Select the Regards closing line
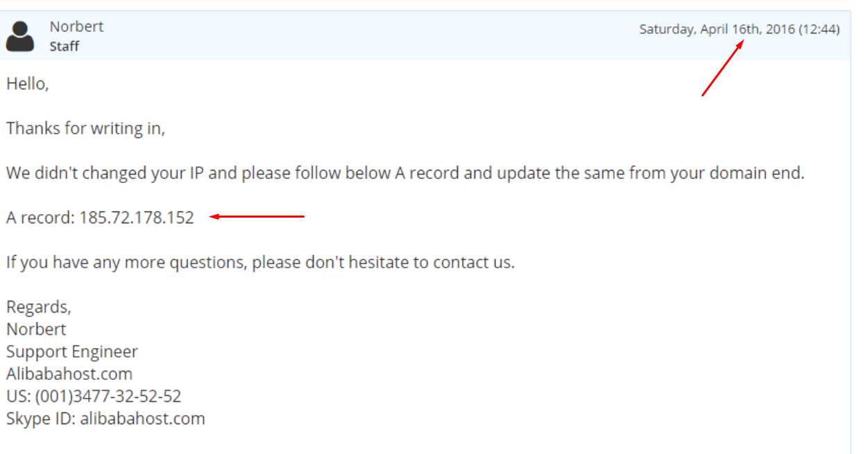The width and height of the screenshot is (868, 454). [39, 307]
